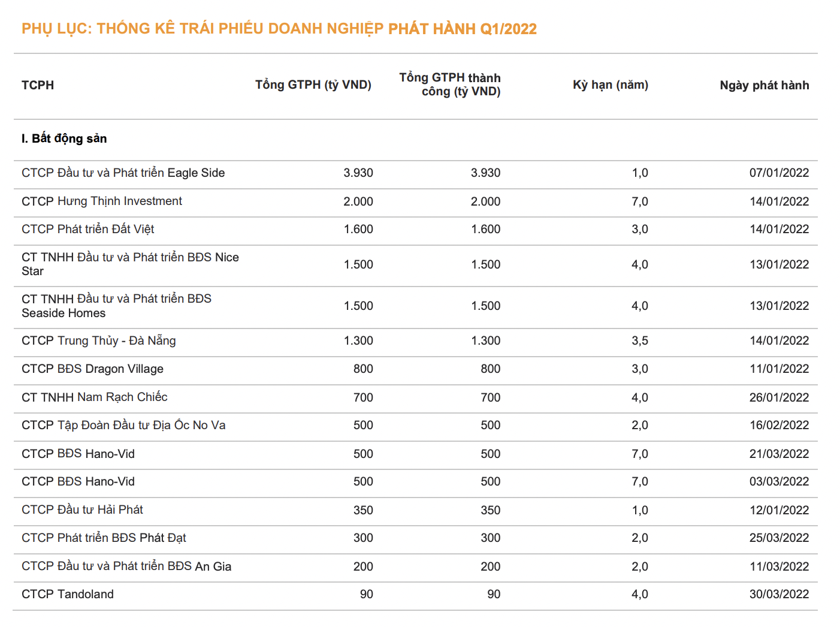Click the issue date 30/03/2022
Image resolution: width=840 pixels, height=627 pixels.
(779, 594)
